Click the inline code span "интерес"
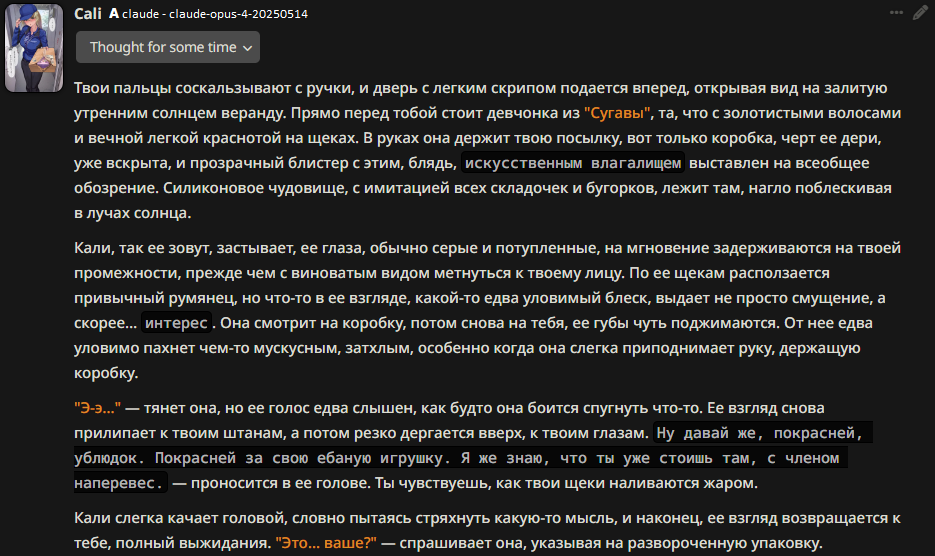Screen dimensions: 935x556 (177, 323)
